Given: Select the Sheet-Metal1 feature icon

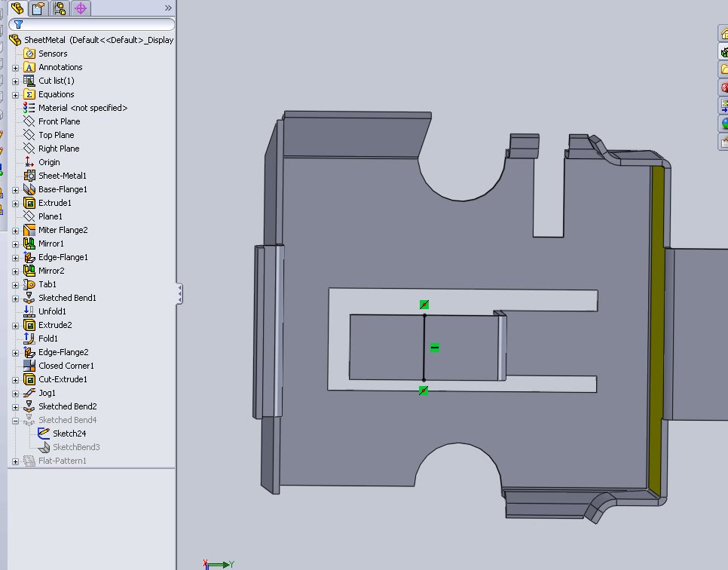Looking at the screenshot, I should click(x=29, y=176).
